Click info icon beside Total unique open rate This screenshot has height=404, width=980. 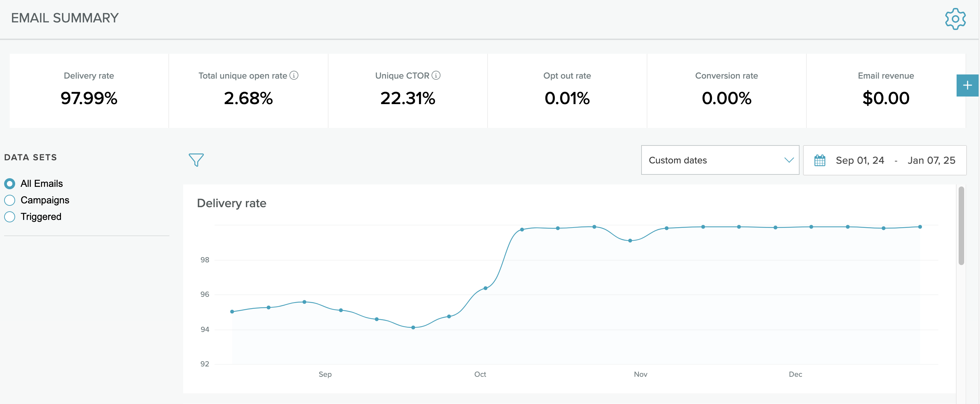coord(294,75)
